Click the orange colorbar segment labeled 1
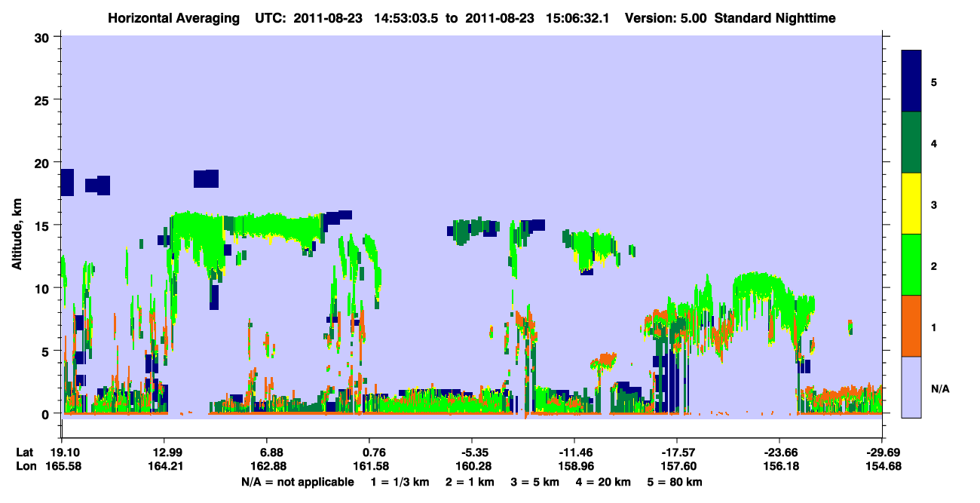 (x=911, y=326)
